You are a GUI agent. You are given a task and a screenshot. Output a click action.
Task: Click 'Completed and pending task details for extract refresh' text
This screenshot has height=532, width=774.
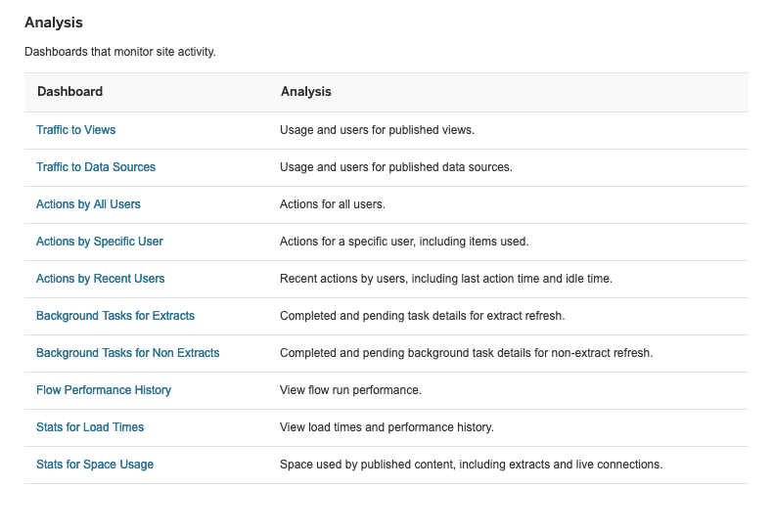click(422, 316)
